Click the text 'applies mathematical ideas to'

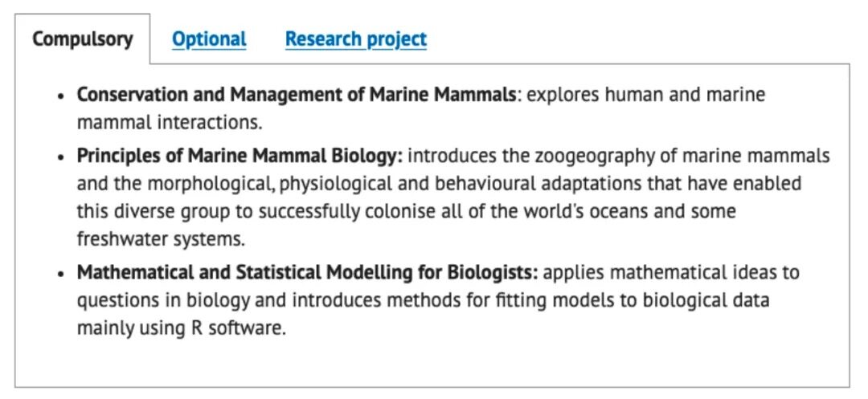click(x=671, y=272)
